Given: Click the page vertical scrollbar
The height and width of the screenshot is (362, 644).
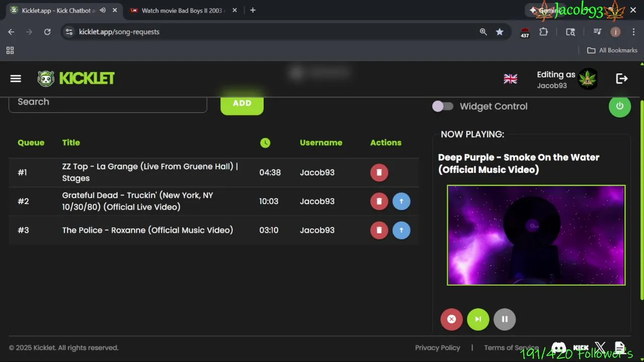Looking at the screenshot, I should pyautogui.click(x=641, y=201).
